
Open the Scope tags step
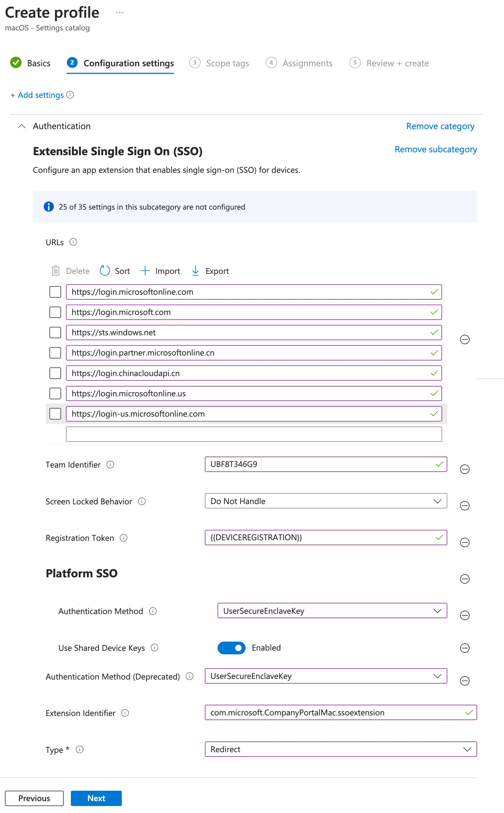(x=219, y=63)
